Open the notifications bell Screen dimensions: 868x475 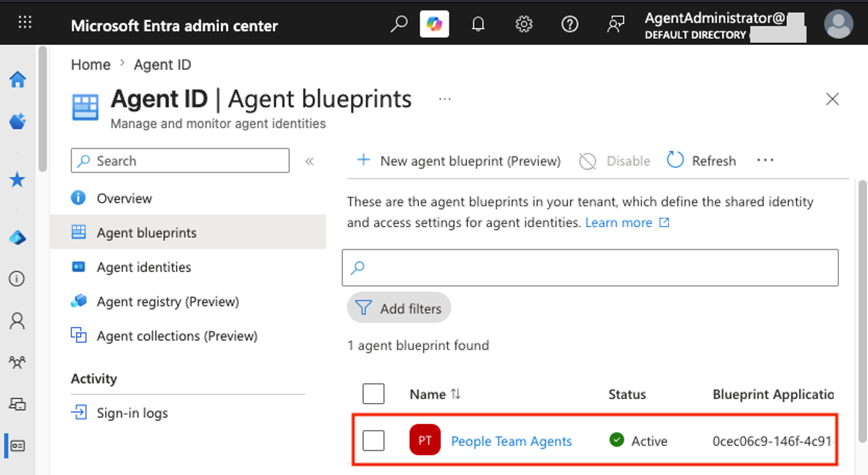point(478,24)
